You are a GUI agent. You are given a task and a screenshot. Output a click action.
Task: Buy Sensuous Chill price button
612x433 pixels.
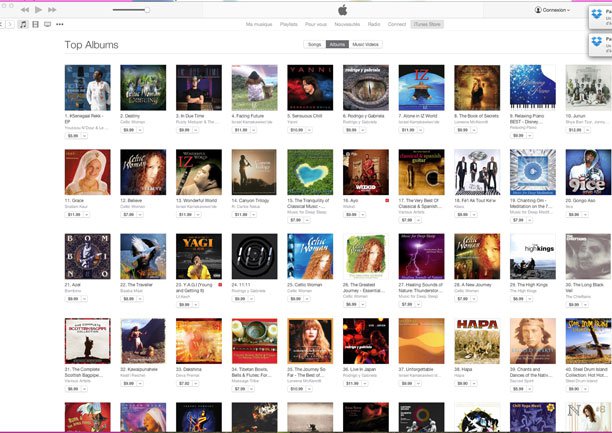click(x=297, y=130)
